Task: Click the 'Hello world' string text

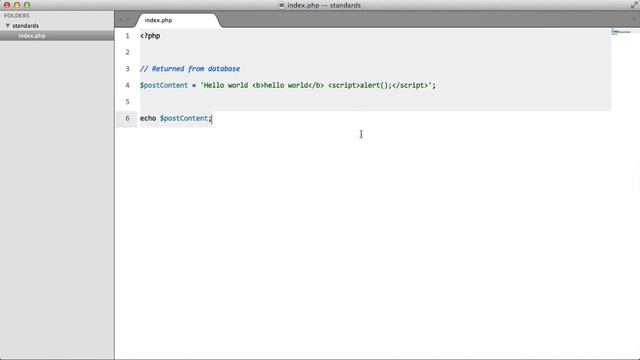Action: click(226, 85)
